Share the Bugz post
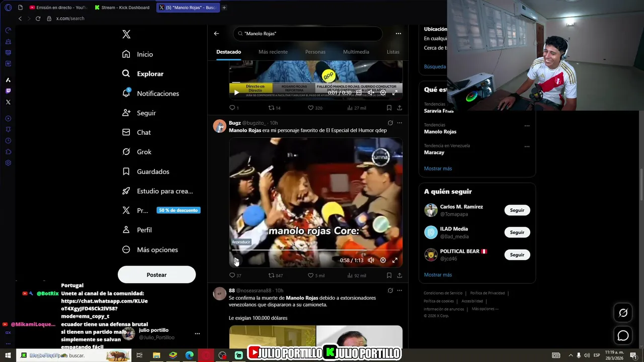 pos(399,276)
